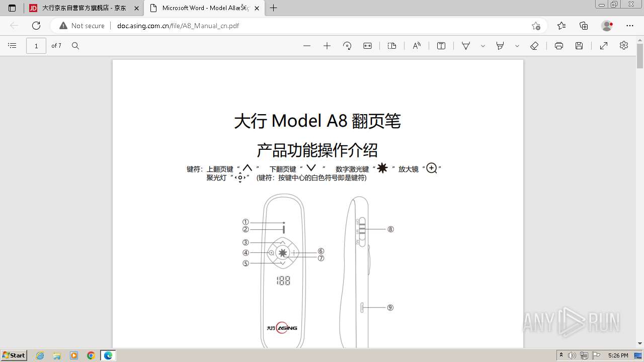This screenshot has width=644, height=362.
Task: Launch Internet Explorer from taskbar
Action: click(40, 355)
